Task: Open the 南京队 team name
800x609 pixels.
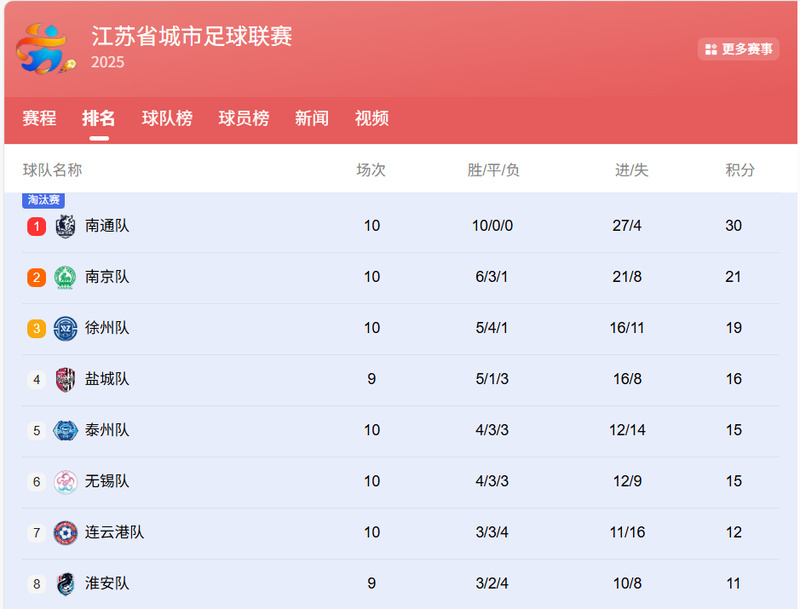Action: (107, 276)
